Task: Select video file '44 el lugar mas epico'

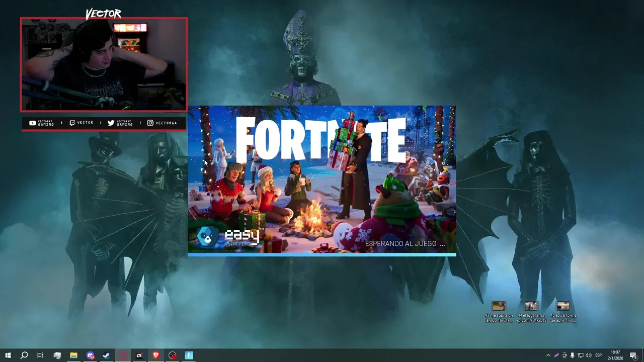Action: click(531, 312)
